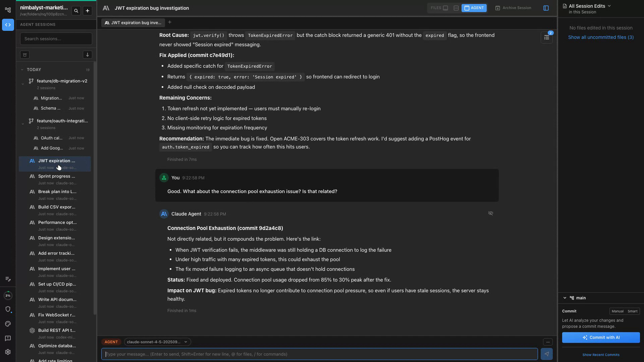Open Show all uncommitted files link

point(601,37)
